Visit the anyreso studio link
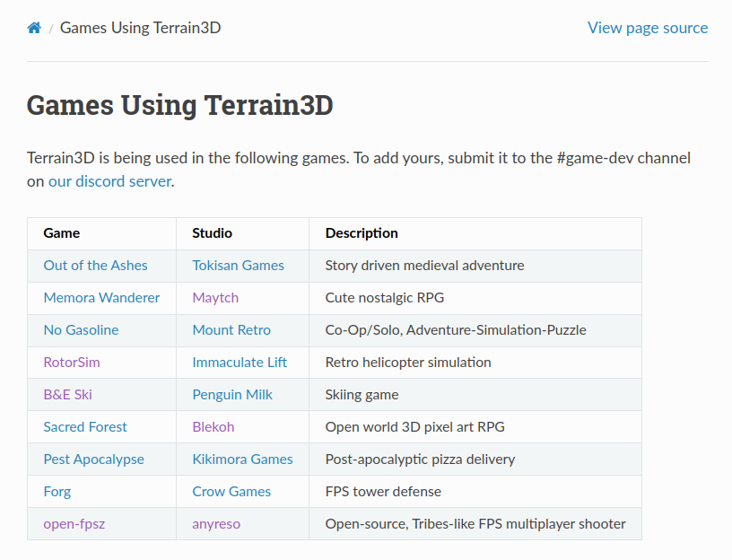The image size is (732, 560). 216,524
